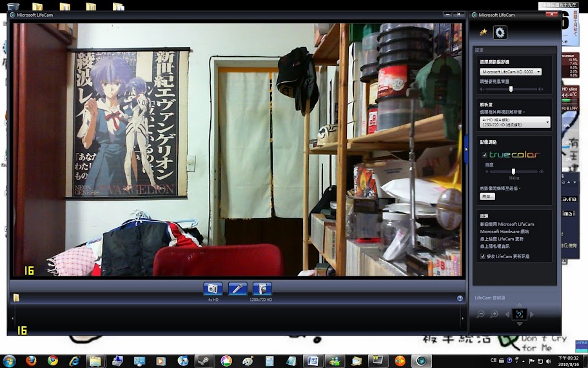This screenshot has width=588, height=368.
Task: Open Steam from the taskbar
Action: (x=204, y=362)
